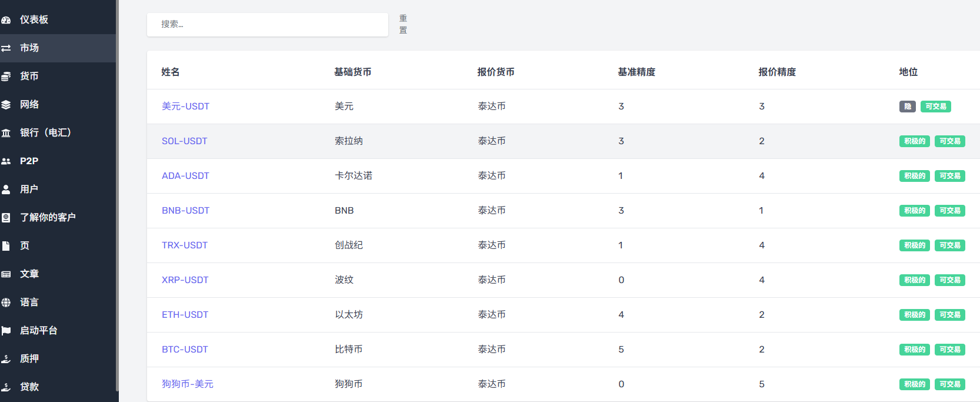Open 了解你的客户 menu item

pyautogui.click(x=58, y=218)
